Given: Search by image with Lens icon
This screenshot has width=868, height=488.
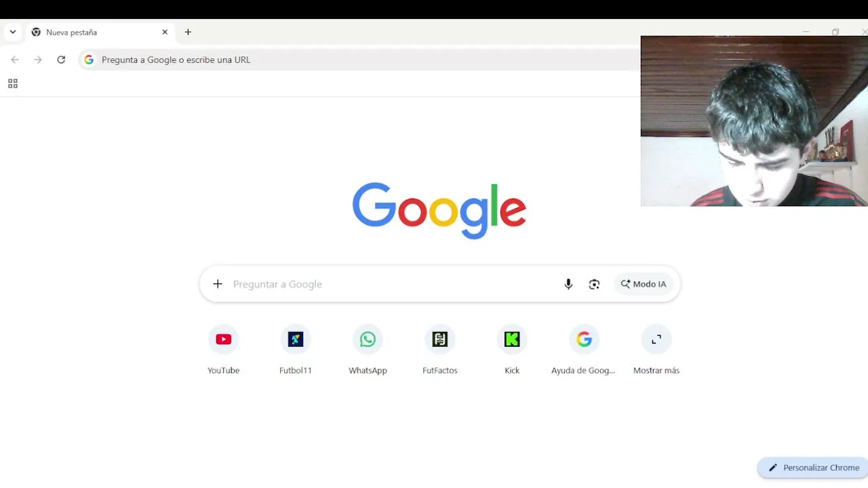Looking at the screenshot, I should tap(594, 284).
